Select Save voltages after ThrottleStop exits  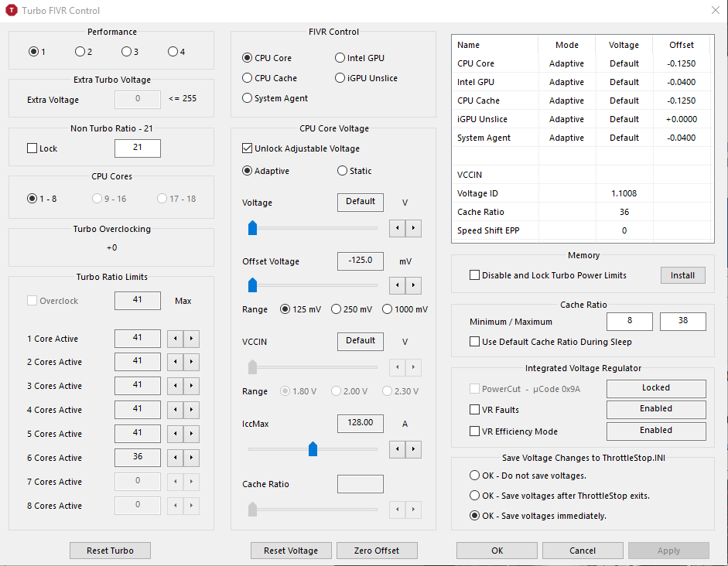[x=559, y=496]
